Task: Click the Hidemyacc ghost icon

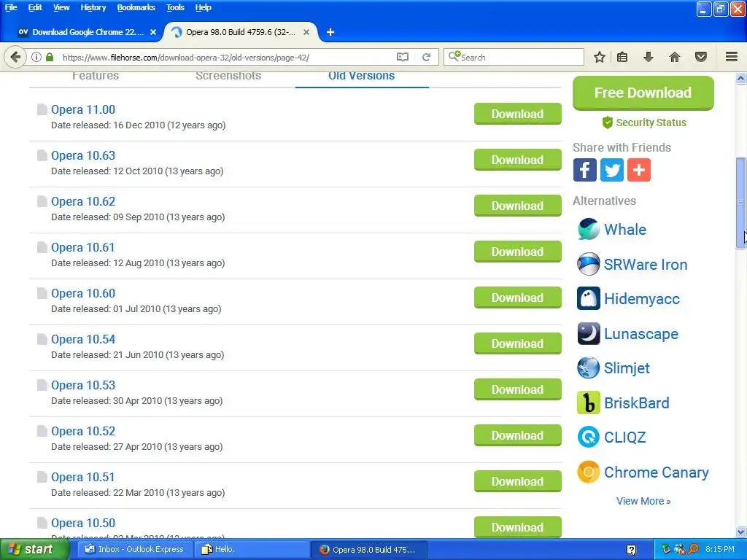Action: click(589, 299)
